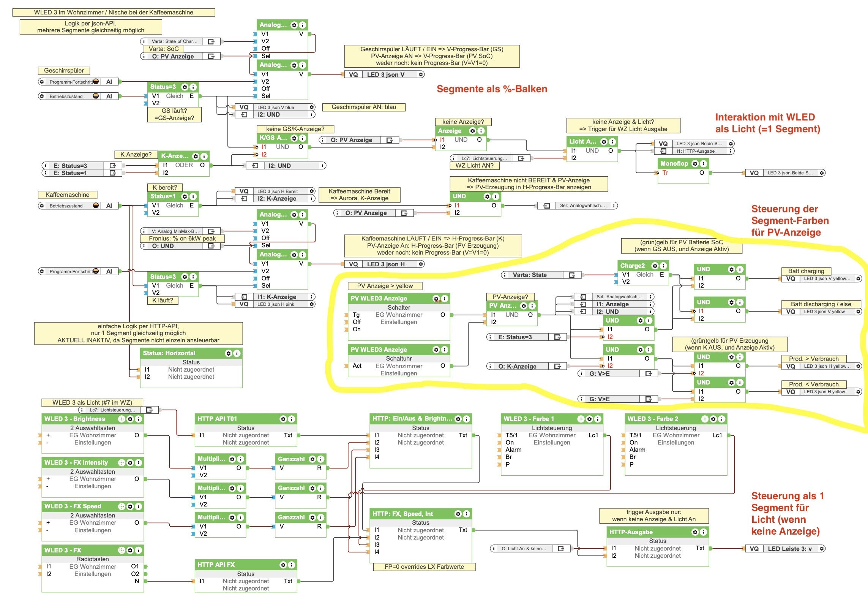Click the 'Batt discharging / else' label
Screen dimensions: 868x595
pos(821,304)
